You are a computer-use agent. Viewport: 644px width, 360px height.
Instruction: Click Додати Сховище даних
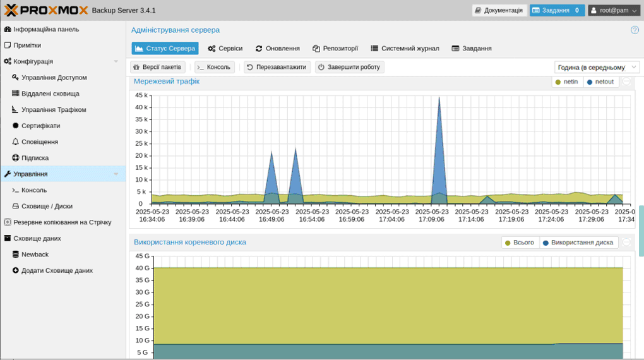57,270
